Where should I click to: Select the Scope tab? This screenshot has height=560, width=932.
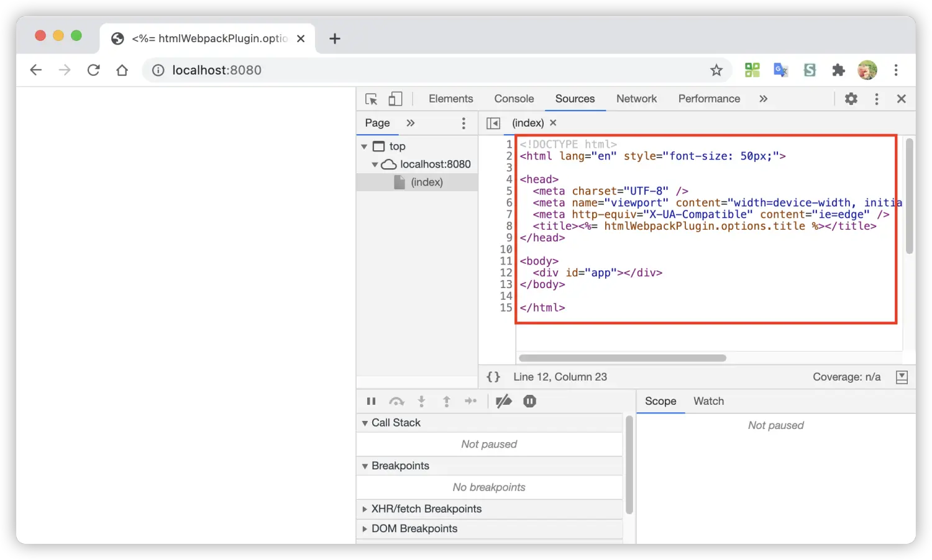660,401
